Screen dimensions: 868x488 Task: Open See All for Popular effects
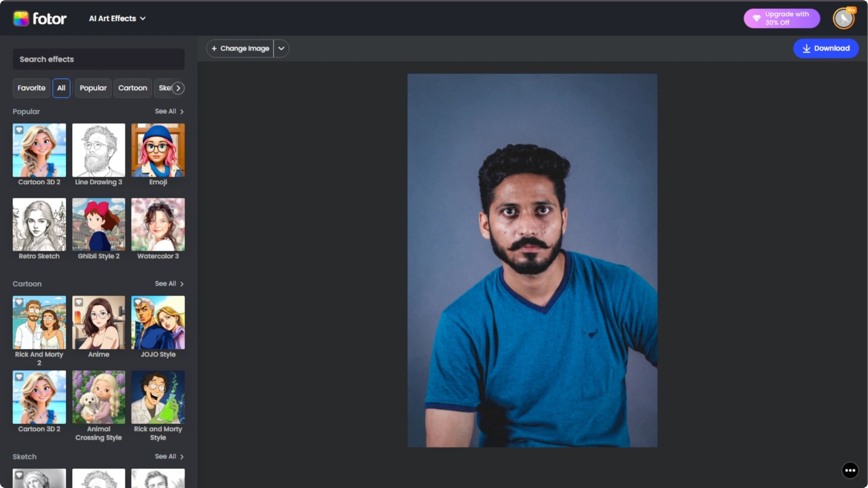coord(169,111)
